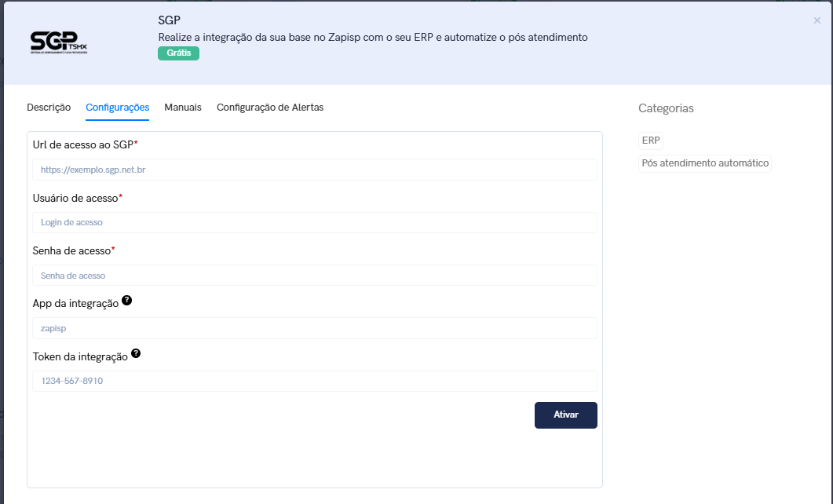This screenshot has height=504, width=833.
Task: Click the integration description text in header
Action: [373, 37]
